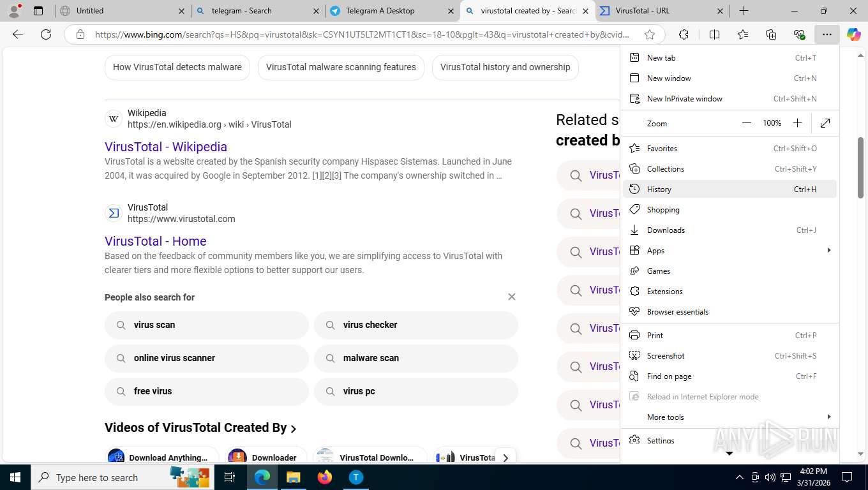
Task: Open the tab actions menu icon
Action: [38, 11]
